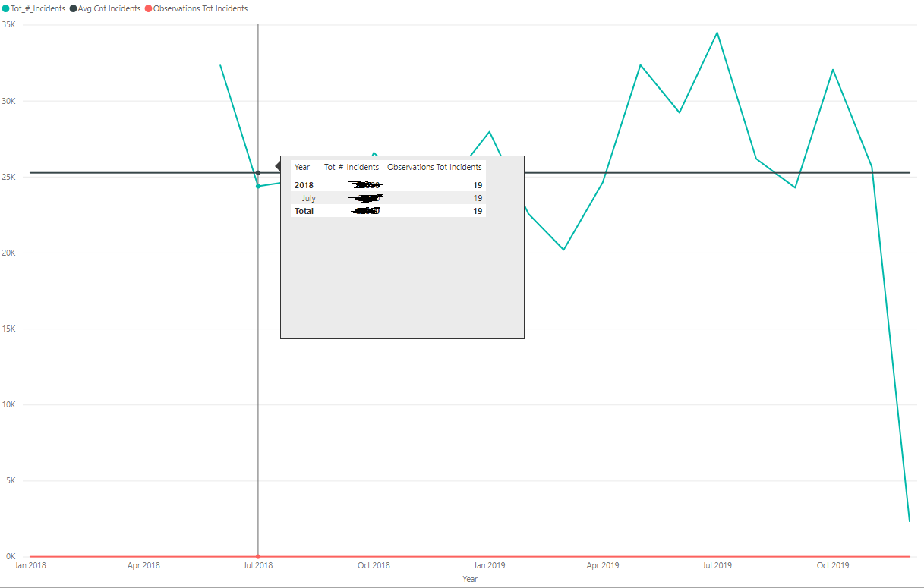Click the teal line's final low point at the chart's end

pos(909,521)
